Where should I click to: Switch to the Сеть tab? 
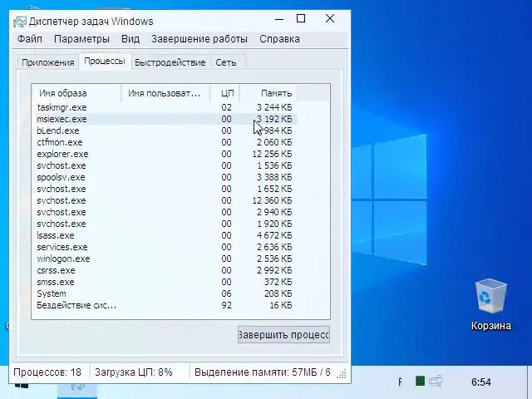pos(226,62)
